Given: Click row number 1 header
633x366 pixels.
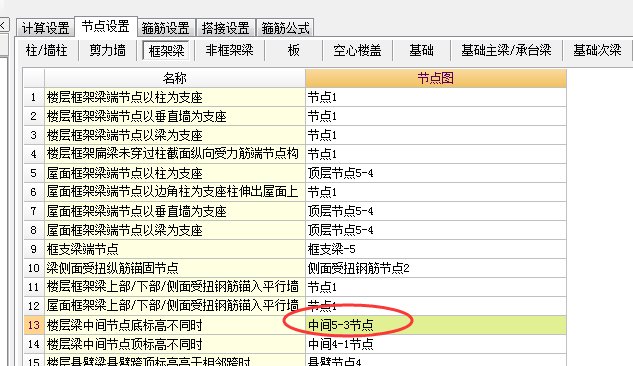Looking at the screenshot, I should 34,97.
